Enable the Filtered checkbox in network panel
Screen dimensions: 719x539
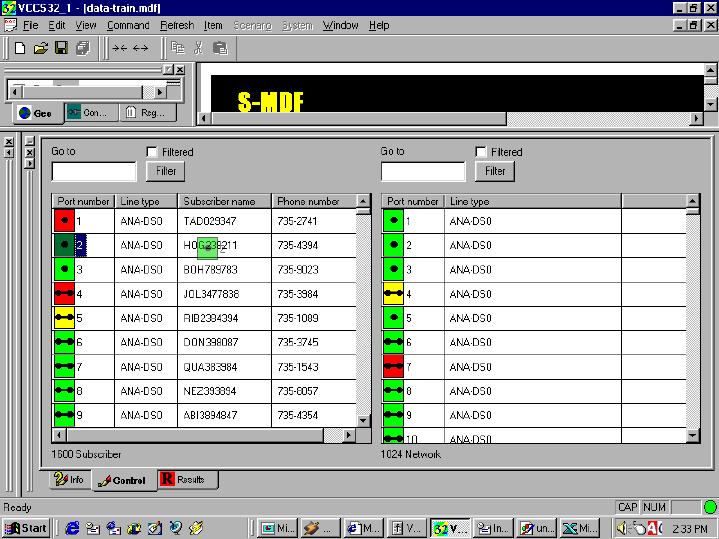(481, 152)
